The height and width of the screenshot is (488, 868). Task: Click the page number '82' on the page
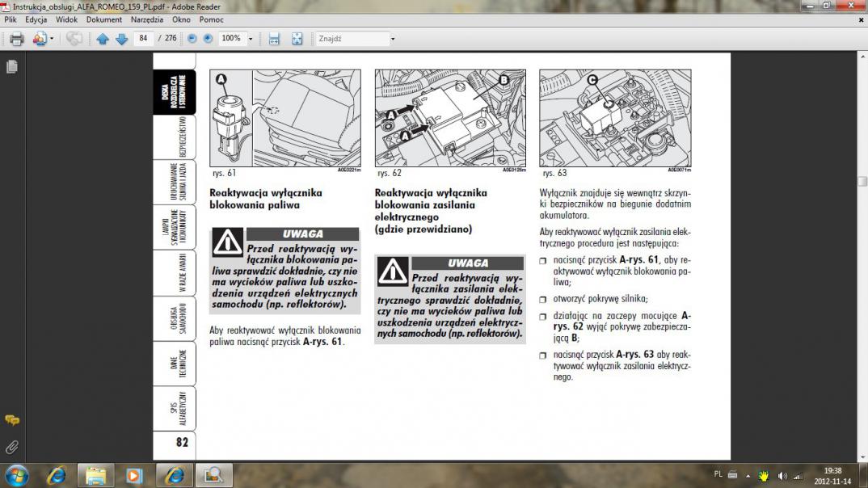tap(182, 442)
